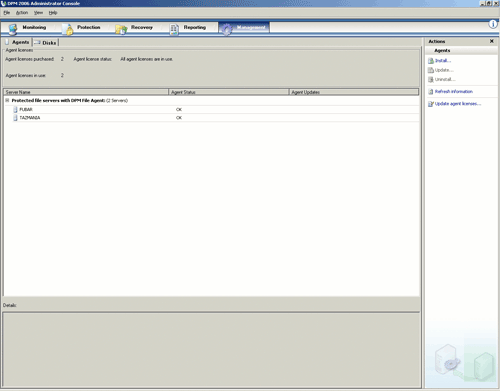Go to the Reporting section label
Screen dimensions: 500x391
click(x=195, y=27)
